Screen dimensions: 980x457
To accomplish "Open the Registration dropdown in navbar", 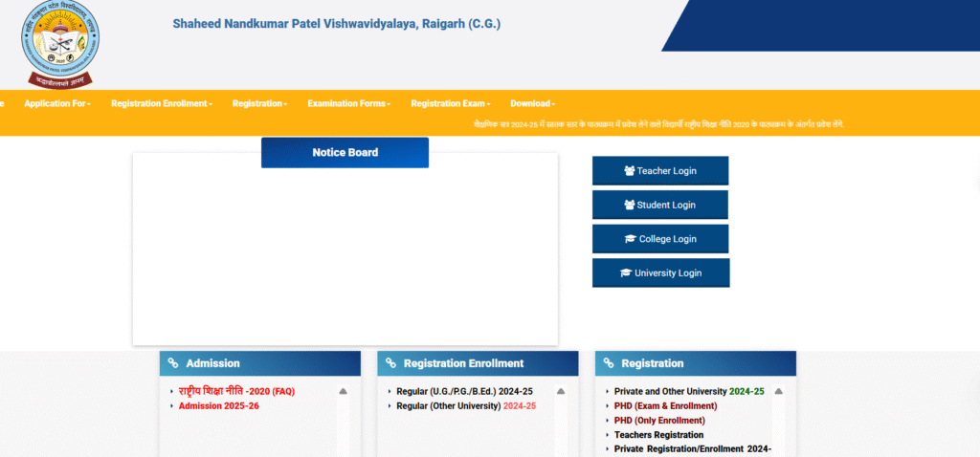I will click(259, 103).
